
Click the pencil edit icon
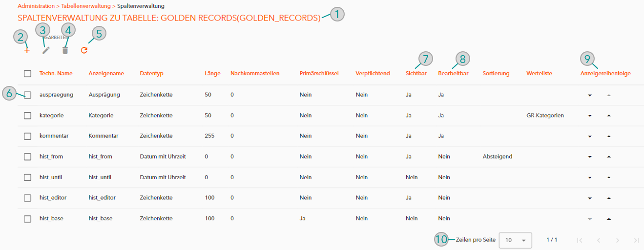(x=46, y=50)
